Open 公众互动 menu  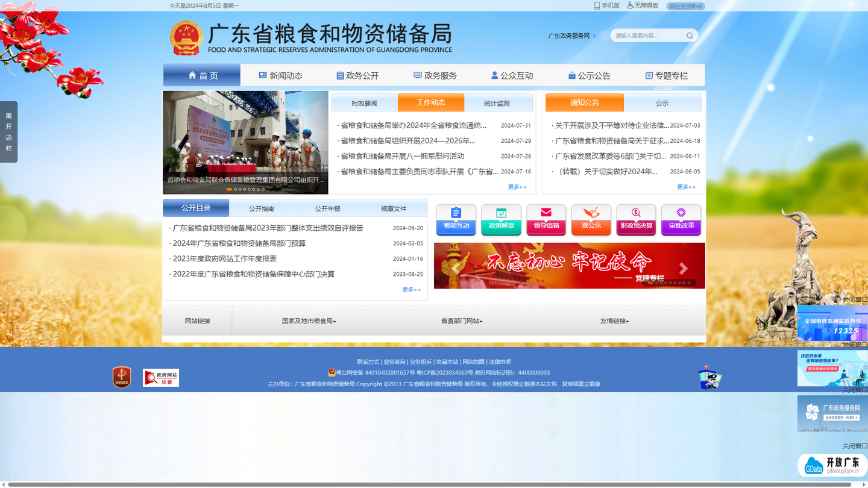(512, 75)
